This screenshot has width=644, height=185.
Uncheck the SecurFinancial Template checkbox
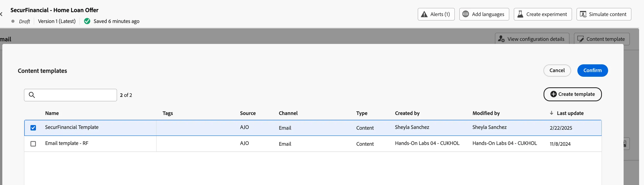[x=33, y=128]
